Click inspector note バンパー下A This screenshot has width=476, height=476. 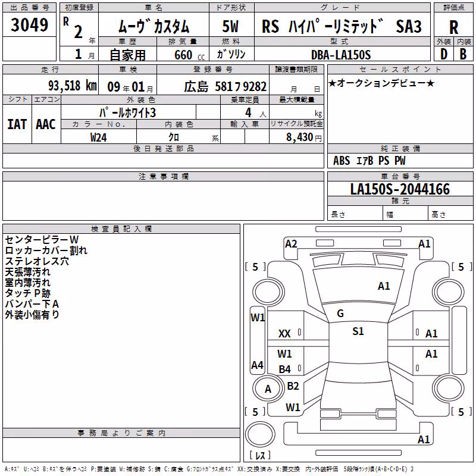pyautogui.click(x=32, y=304)
